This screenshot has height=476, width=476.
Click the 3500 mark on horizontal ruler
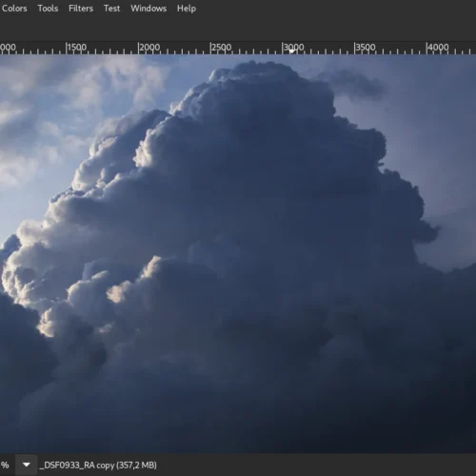click(365, 48)
